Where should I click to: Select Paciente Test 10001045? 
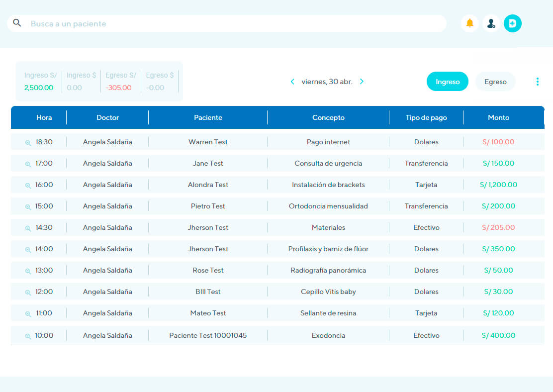tap(208, 336)
